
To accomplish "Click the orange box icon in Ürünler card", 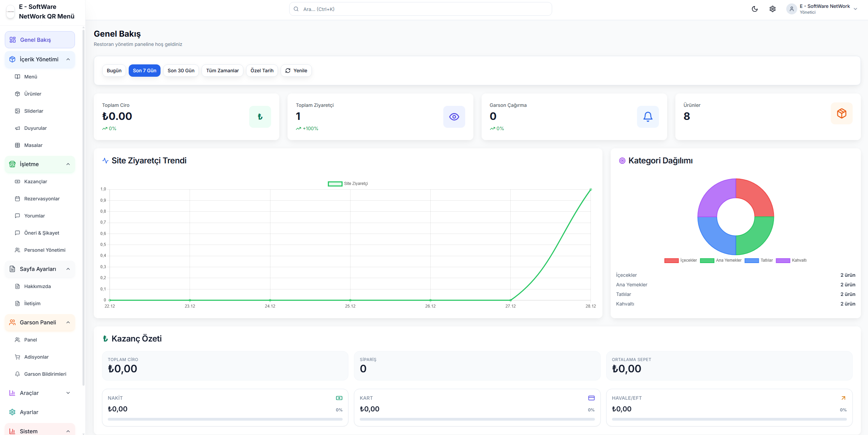I will 842,113.
